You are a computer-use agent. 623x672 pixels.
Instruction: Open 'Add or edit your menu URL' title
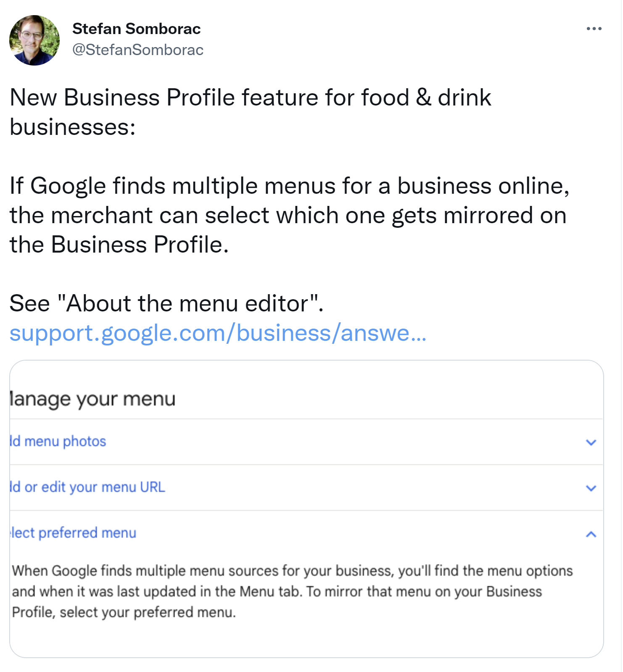point(87,487)
